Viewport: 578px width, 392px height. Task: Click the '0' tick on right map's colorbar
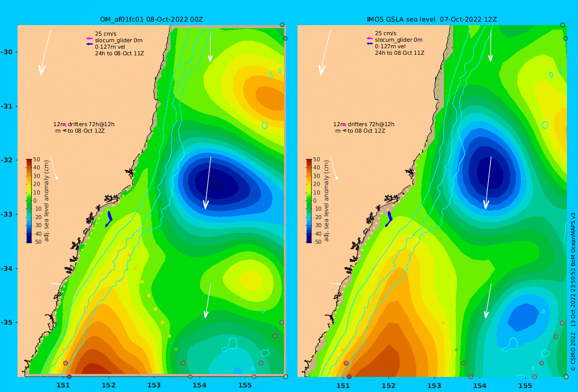315,201
